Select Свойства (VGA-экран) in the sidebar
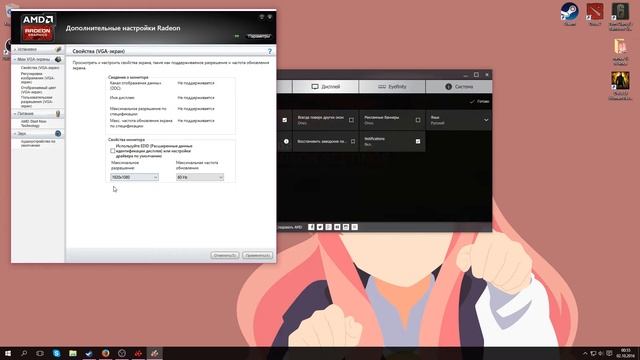 pos(40,68)
